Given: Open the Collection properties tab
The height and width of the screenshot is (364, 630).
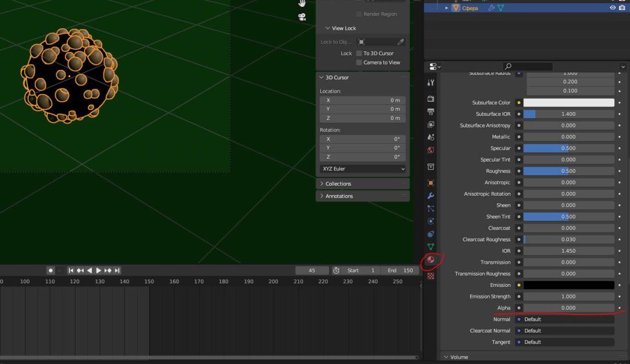Looking at the screenshot, I should tap(430, 167).
